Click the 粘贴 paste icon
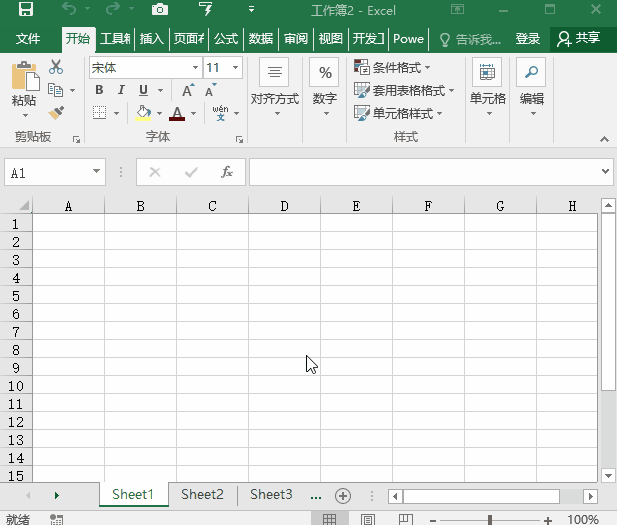Viewport: 617px width, 525px height. click(x=25, y=76)
